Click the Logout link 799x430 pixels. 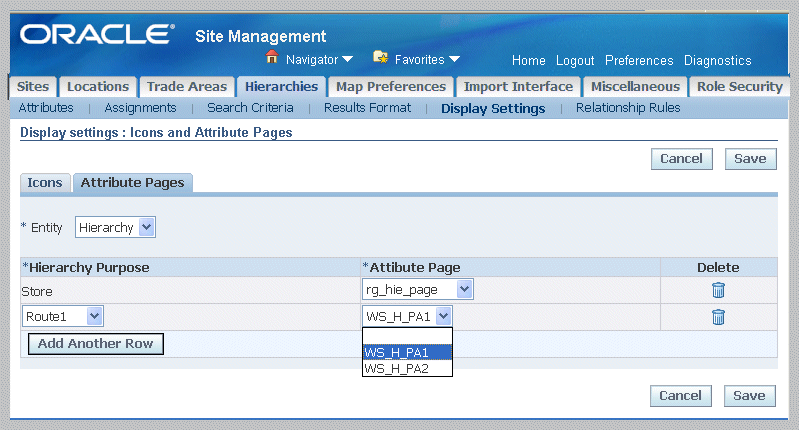575,61
